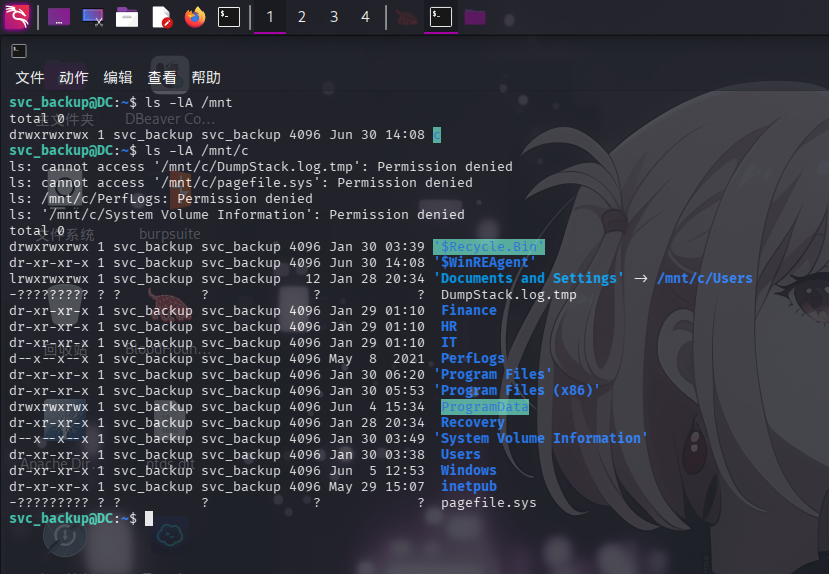Click the terminal window title icon
This screenshot has width=829, height=574.
click(x=19, y=51)
